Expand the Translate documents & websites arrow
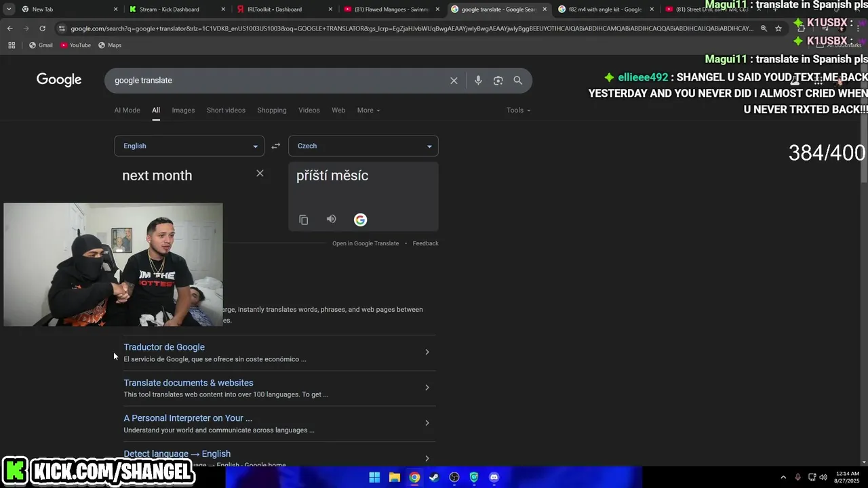Image resolution: width=868 pixels, height=488 pixels. (427, 388)
